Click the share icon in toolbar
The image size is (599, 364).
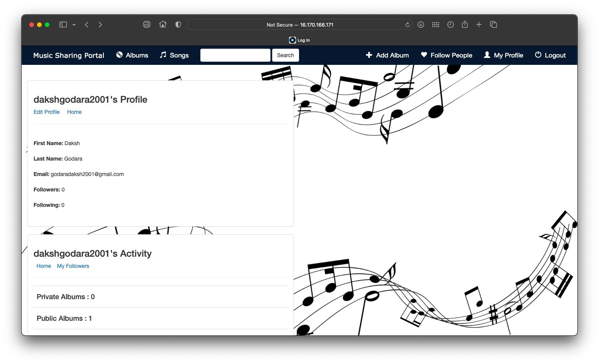pyautogui.click(x=465, y=24)
